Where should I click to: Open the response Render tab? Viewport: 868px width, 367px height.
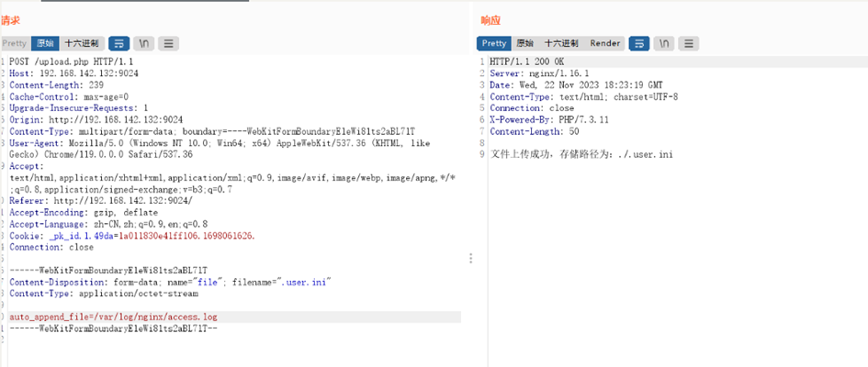[604, 43]
